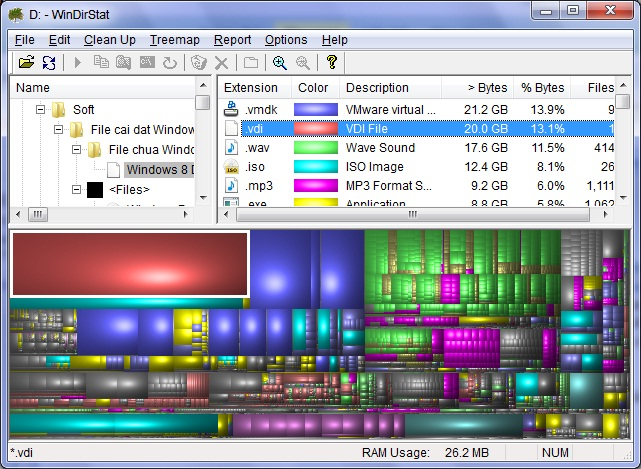Select the Wave Sound description text

click(x=380, y=148)
